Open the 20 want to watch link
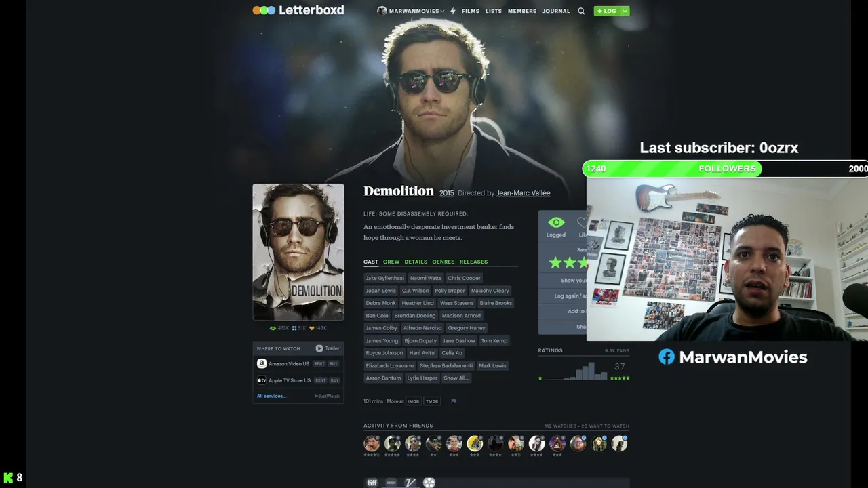The image size is (868, 488). click(x=605, y=426)
